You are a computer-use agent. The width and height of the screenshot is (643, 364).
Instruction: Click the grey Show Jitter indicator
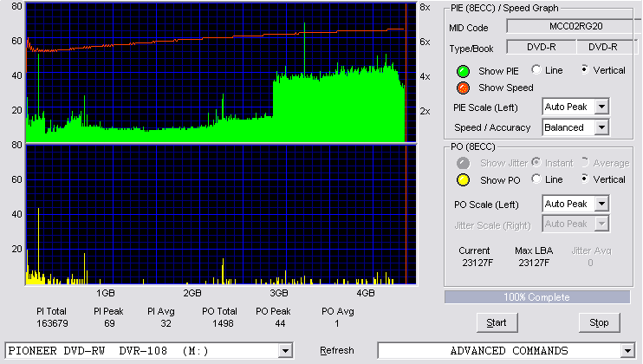(x=463, y=163)
